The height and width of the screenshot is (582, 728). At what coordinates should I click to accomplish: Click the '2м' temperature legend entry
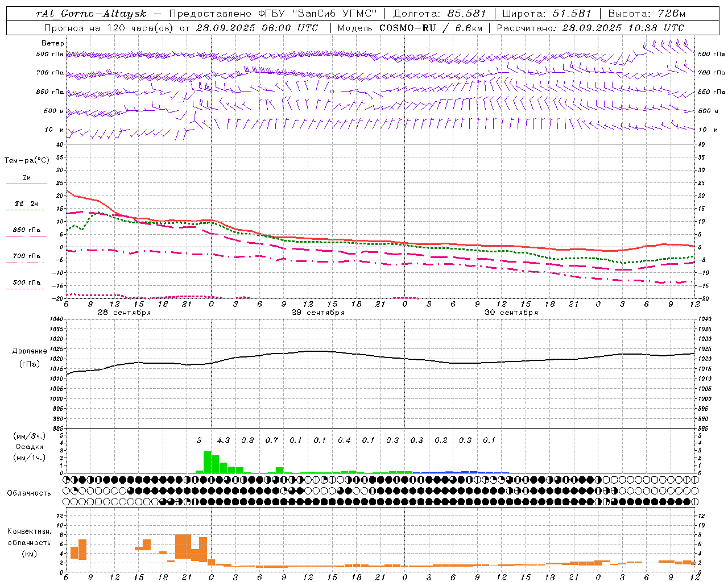click(x=27, y=177)
